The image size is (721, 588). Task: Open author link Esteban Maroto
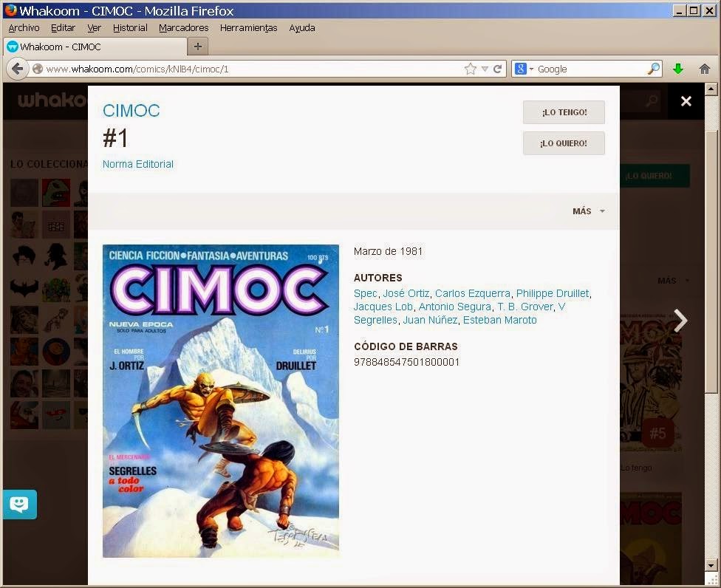coord(500,320)
